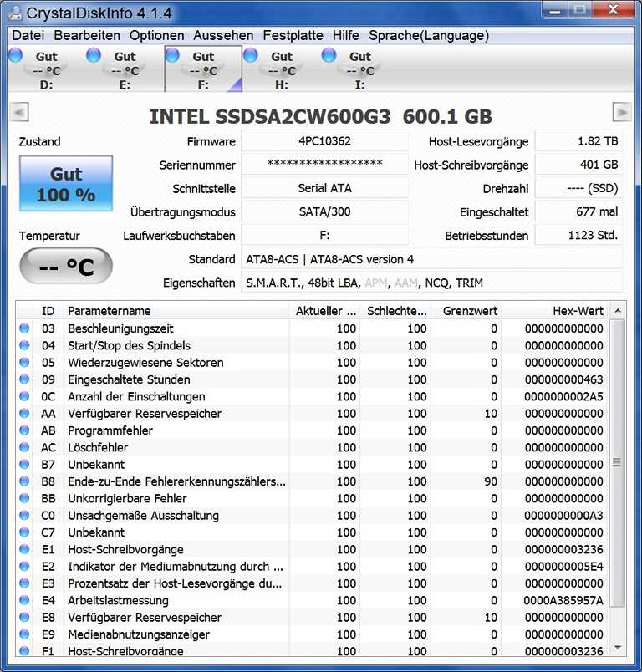Viewport: 642px width, 672px height.
Task: Click status icon of Start/Stop des Spindels row
Action: (24, 345)
